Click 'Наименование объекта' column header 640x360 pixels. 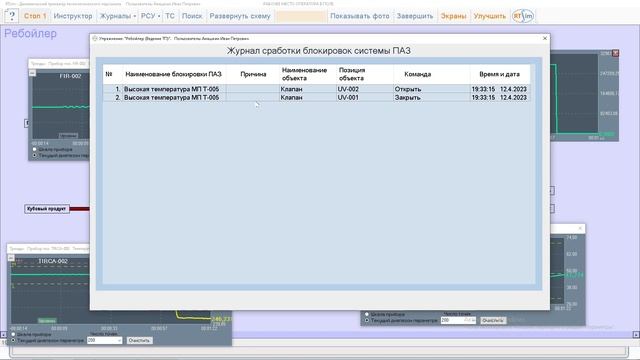coord(308,74)
